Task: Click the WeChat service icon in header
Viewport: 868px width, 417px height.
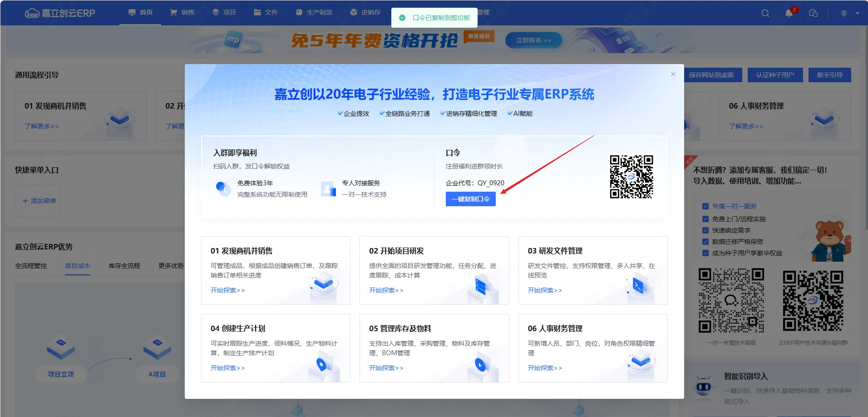Action: [814, 13]
